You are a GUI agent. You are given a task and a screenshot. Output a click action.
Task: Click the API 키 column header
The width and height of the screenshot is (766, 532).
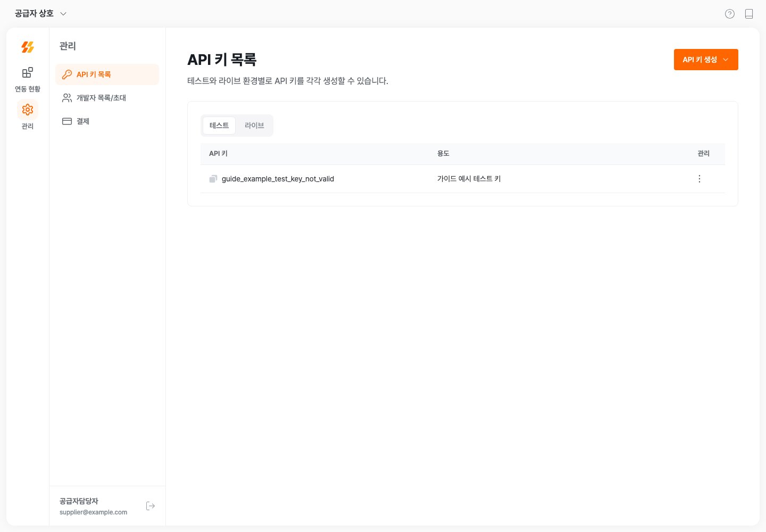(x=218, y=153)
